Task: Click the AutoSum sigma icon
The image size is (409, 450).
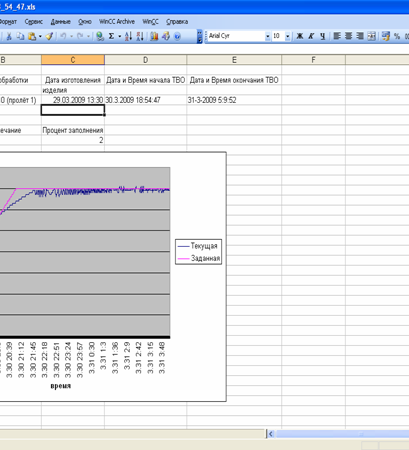Action: [x=111, y=36]
